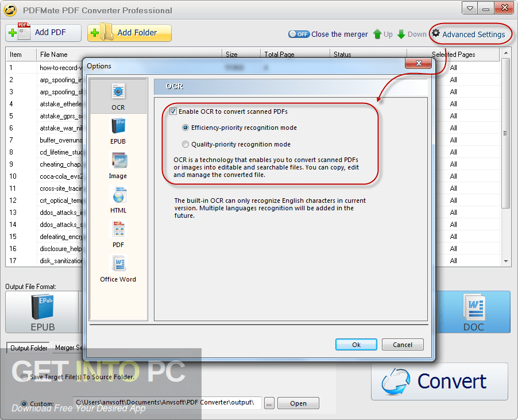Sort by the Item column header

point(21,54)
